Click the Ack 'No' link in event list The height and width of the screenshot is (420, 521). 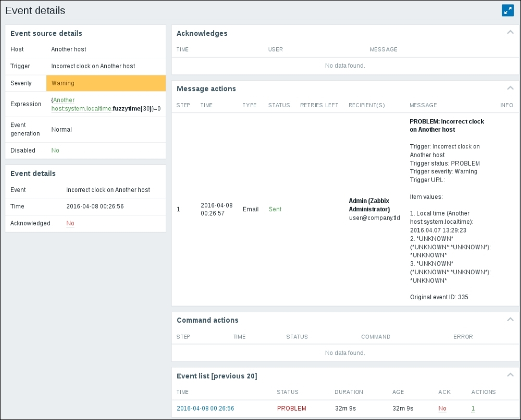442,409
